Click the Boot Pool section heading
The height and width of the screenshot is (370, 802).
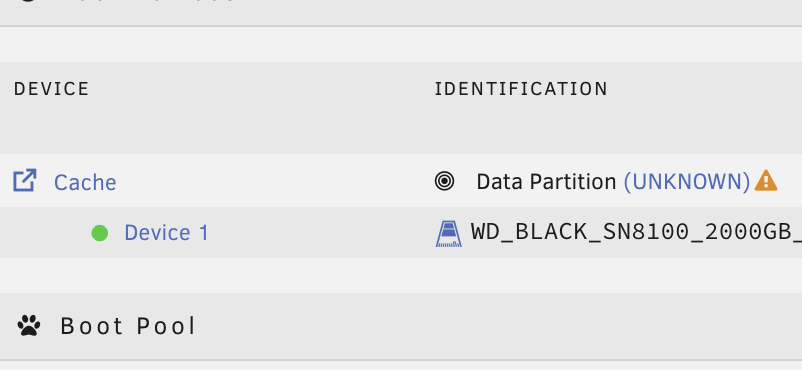coord(128,326)
